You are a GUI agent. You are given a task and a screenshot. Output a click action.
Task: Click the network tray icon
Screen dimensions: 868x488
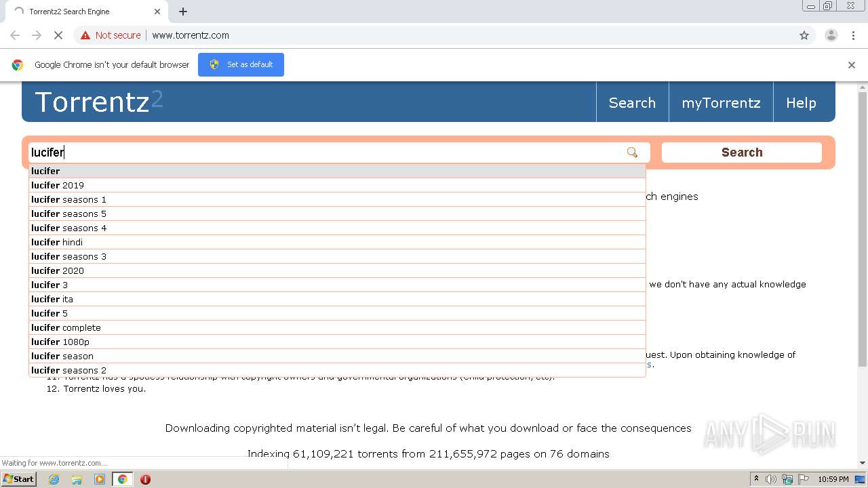[787, 479]
